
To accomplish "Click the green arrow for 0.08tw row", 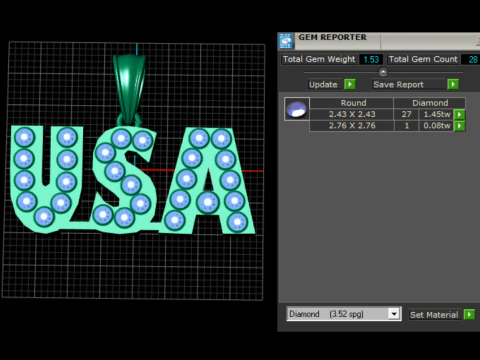I will point(460,126).
